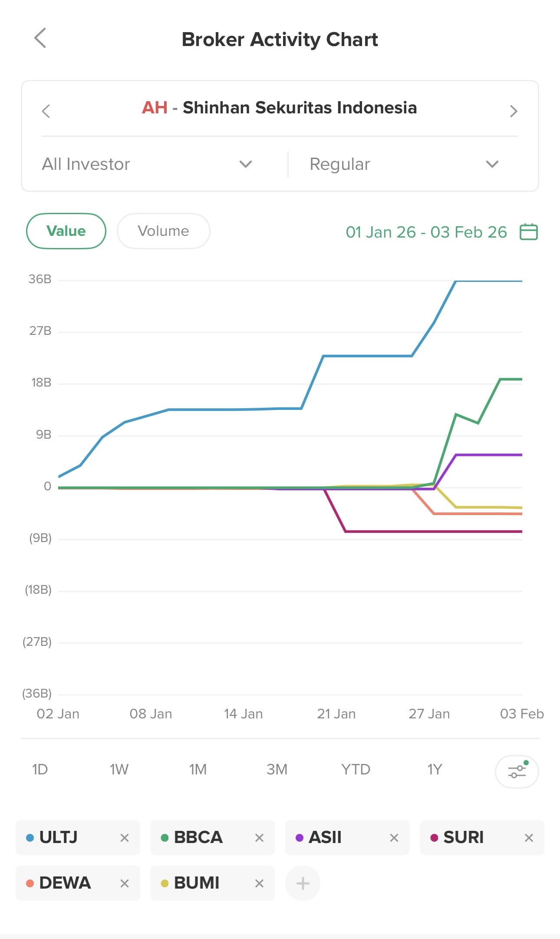The image size is (560, 939).
Task: Select the 3M time range
Action: (x=277, y=770)
